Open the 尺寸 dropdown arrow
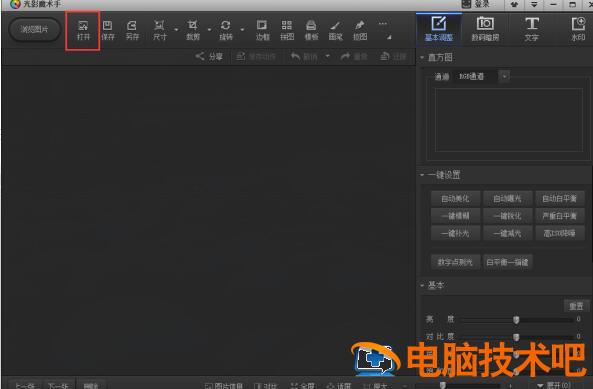Image resolution: width=593 pixels, height=389 pixels. click(176, 29)
